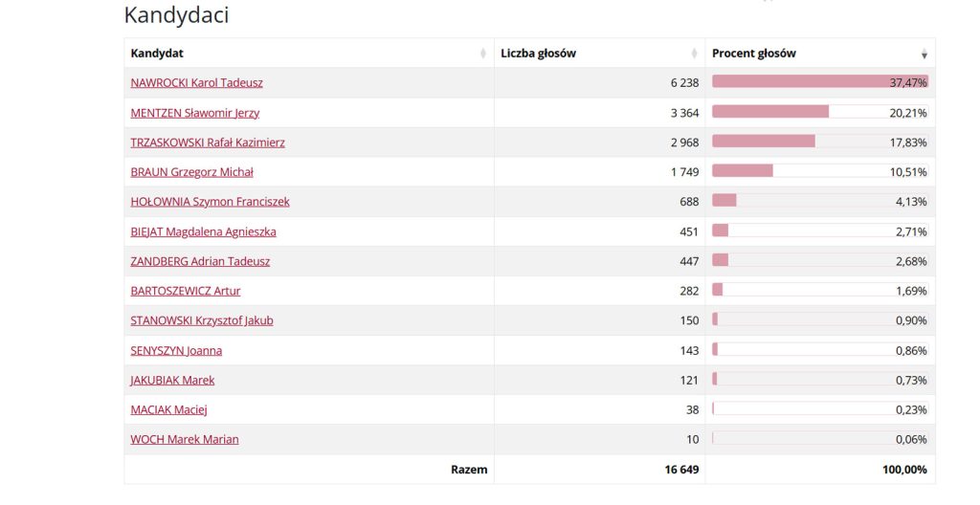Open NAWROCKI Karol Tadeusz candidate link
This screenshot has width=980, height=505.
[196, 83]
